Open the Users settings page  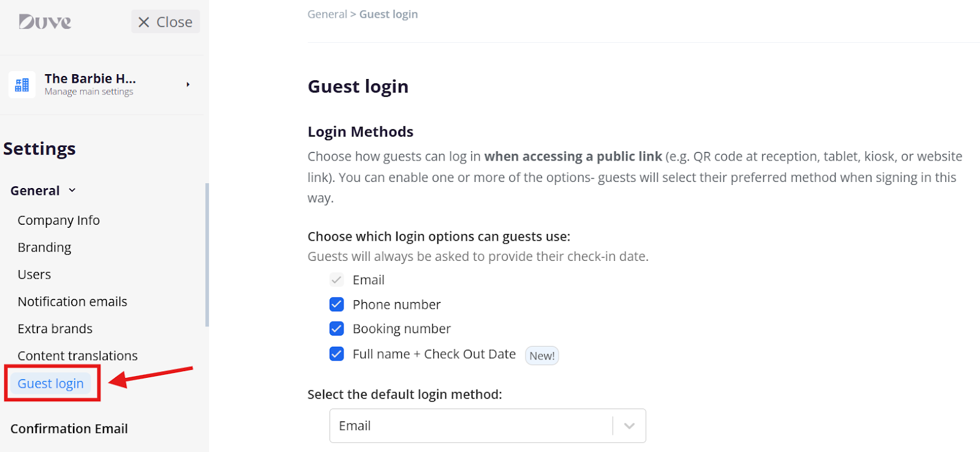(x=34, y=274)
